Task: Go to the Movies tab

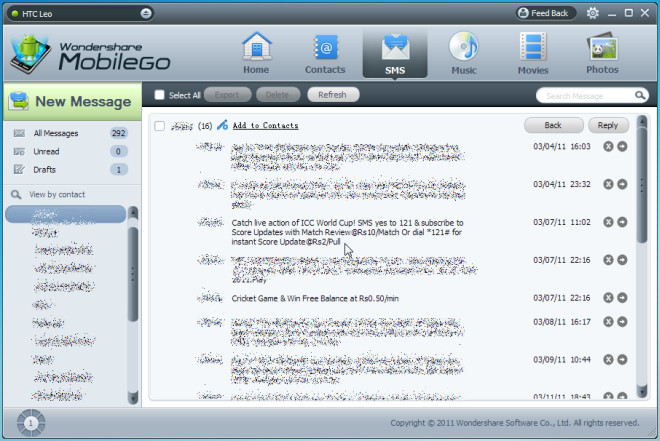Action: click(533, 54)
